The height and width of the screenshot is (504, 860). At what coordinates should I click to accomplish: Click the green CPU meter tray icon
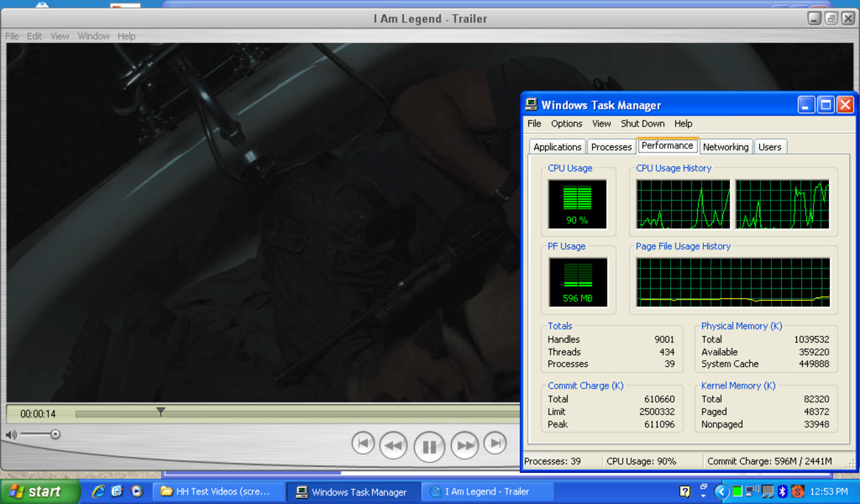[x=737, y=491]
